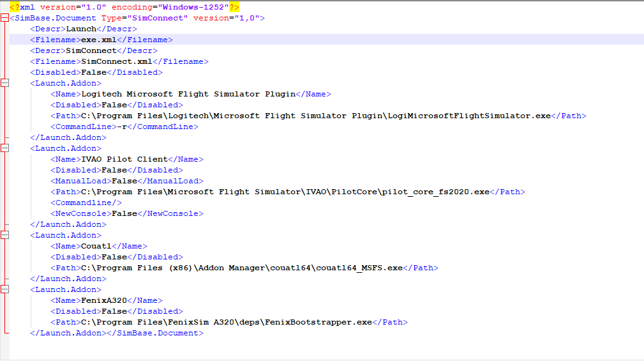Click the FenixA320 name line
Screen dimensions: 644x361
click(107, 300)
